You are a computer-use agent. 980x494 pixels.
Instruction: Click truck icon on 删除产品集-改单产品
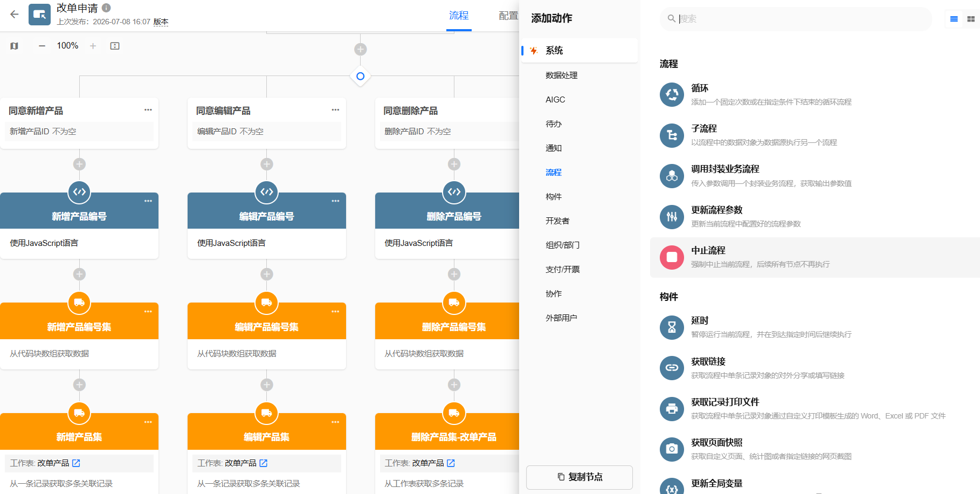coord(454,413)
